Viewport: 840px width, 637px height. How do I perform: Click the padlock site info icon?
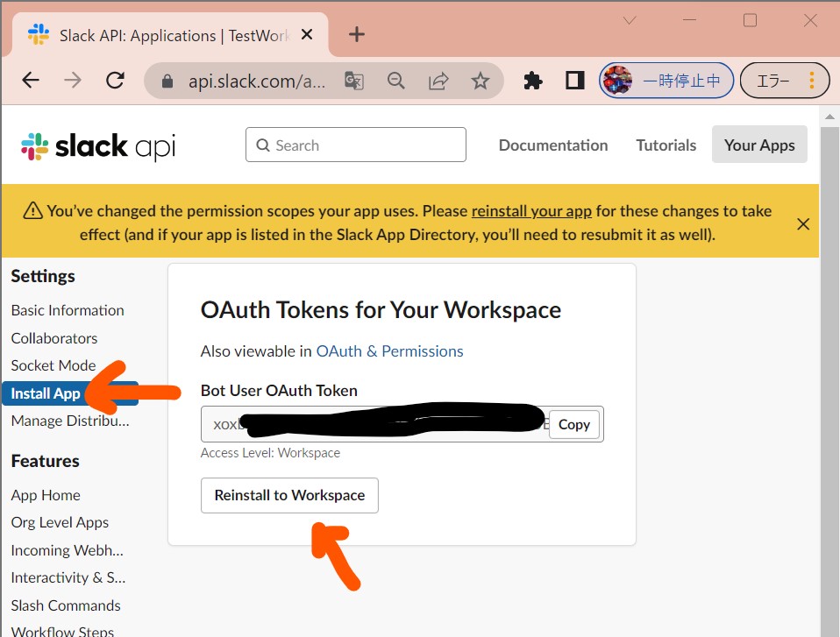click(x=167, y=81)
